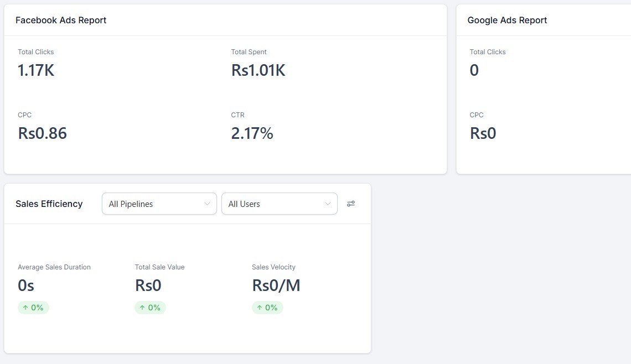Viewport: 631px width, 364px height.
Task: Click the green arrow icon beside Average Sales Duration
Action: coord(26,307)
